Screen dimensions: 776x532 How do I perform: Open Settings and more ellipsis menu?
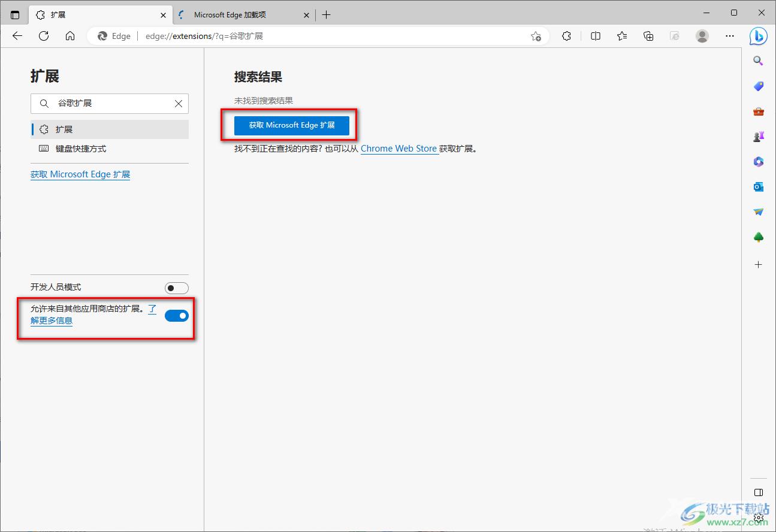(x=730, y=36)
